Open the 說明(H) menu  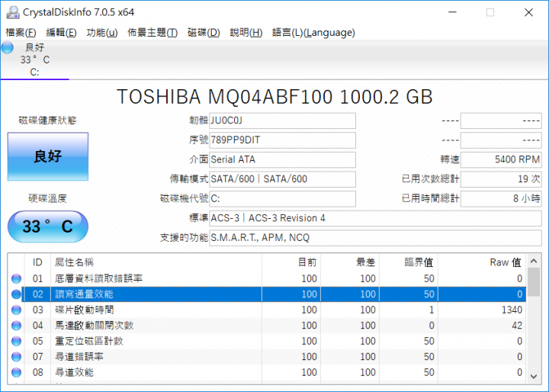coord(246,33)
